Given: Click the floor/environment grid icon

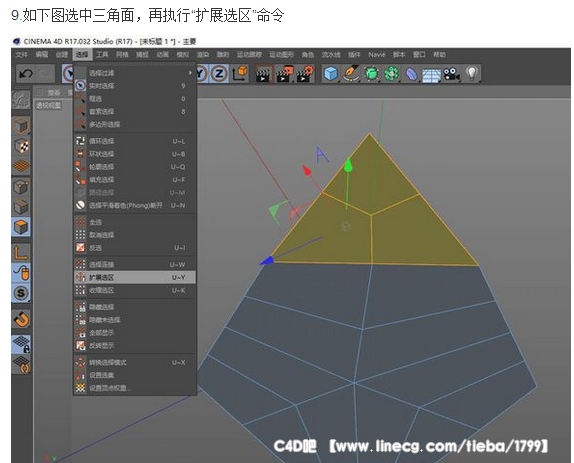Looking at the screenshot, I should [431, 74].
